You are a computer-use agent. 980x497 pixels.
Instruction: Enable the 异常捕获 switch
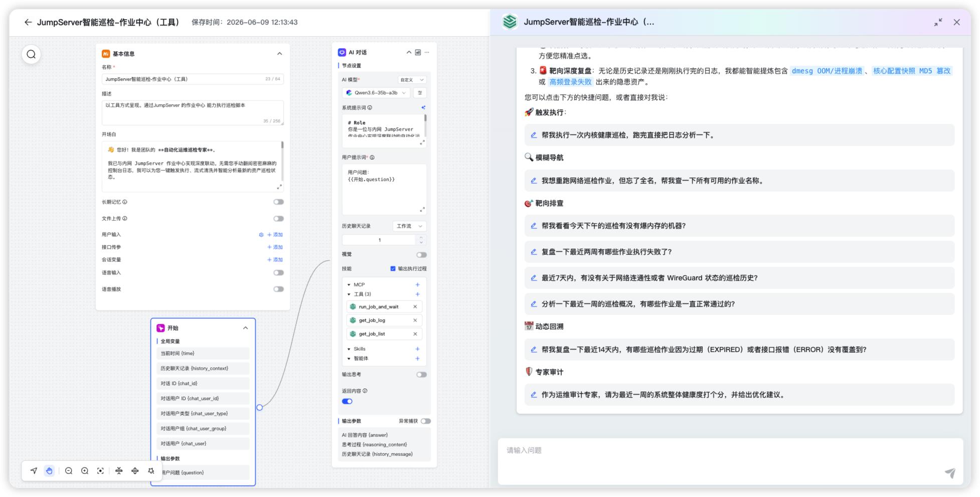pos(426,421)
